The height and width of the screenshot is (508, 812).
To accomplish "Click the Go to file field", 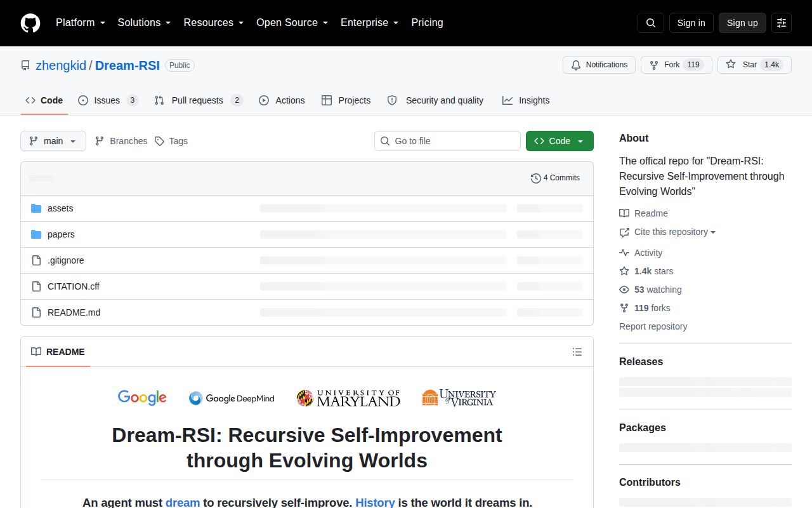I will [x=447, y=141].
